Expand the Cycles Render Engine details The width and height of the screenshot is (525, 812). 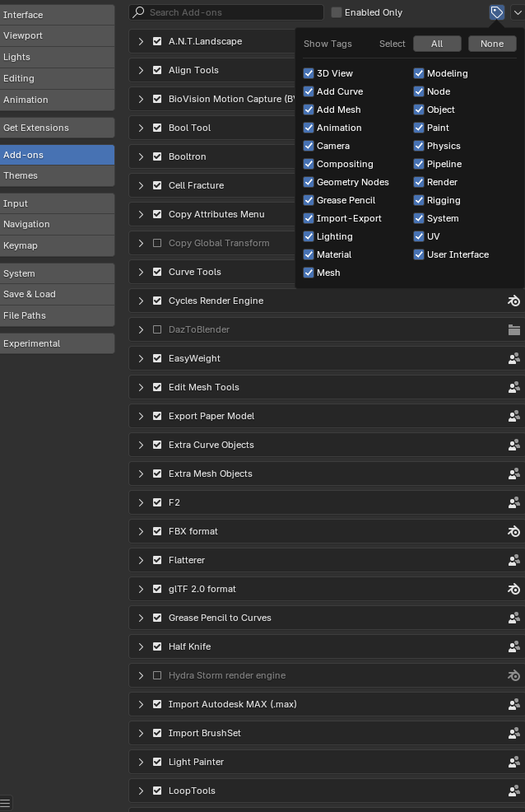pos(141,301)
